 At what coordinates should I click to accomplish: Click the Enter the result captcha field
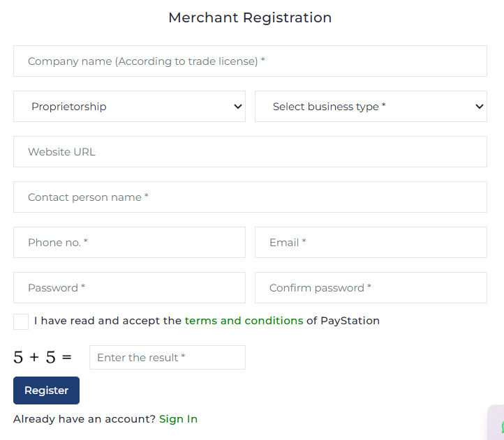click(168, 358)
